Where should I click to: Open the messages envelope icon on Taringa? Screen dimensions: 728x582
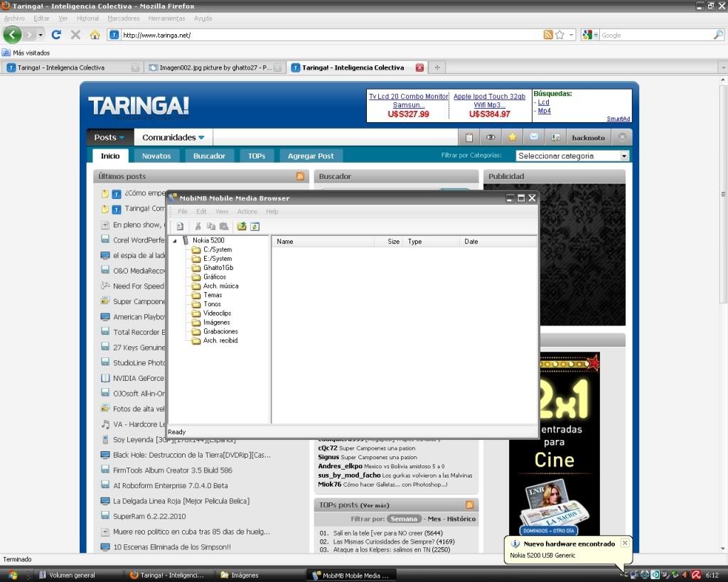click(x=534, y=137)
